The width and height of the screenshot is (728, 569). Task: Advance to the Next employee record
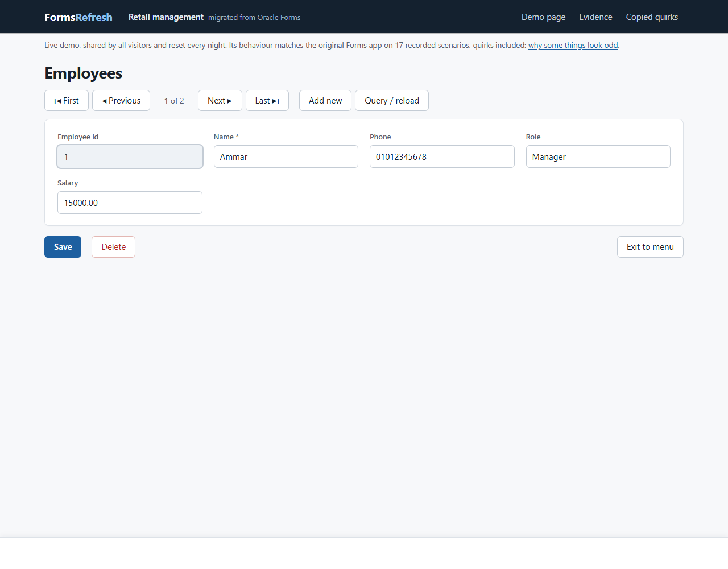220,101
